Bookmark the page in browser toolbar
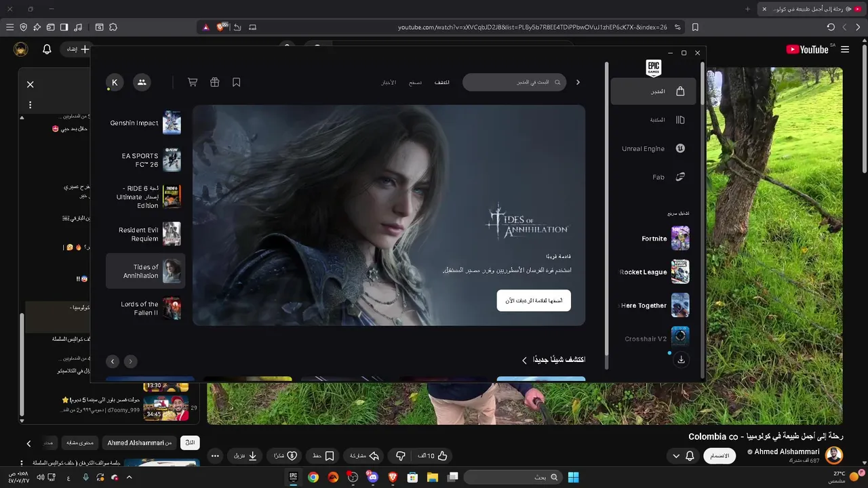The image size is (868, 488). pos(695,27)
